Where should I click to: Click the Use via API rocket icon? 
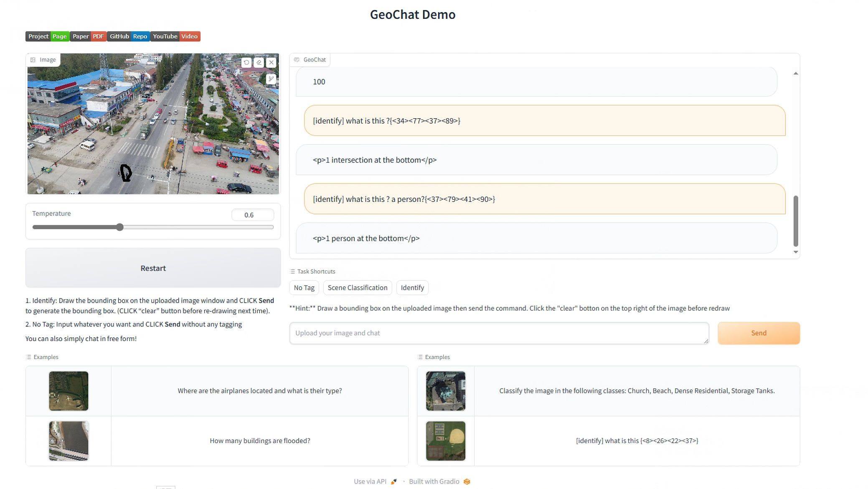click(x=393, y=481)
